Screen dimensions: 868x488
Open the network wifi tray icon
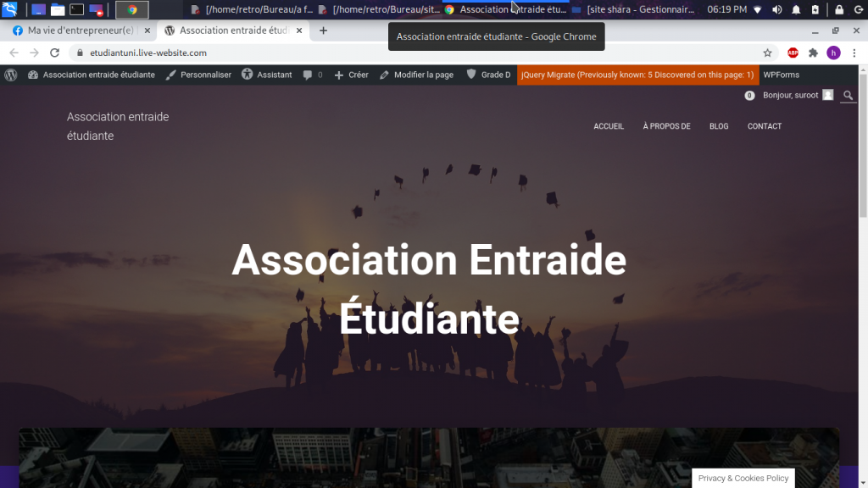(x=758, y=9)
